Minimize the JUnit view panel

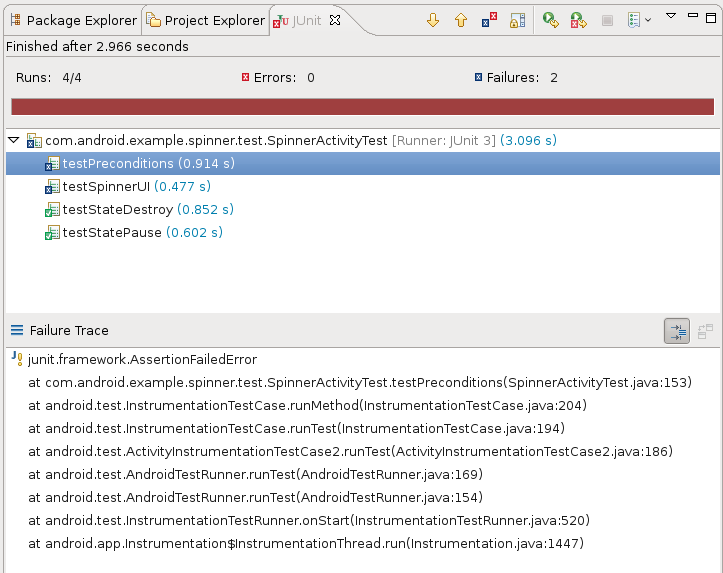click(x=693, y=15)
